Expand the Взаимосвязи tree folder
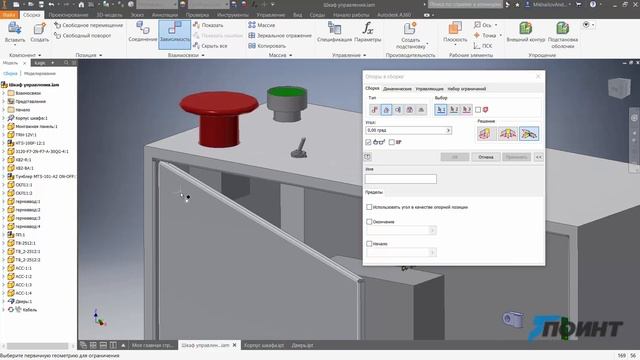The height and width of the screenshot is (360, 640). point(4,93)
